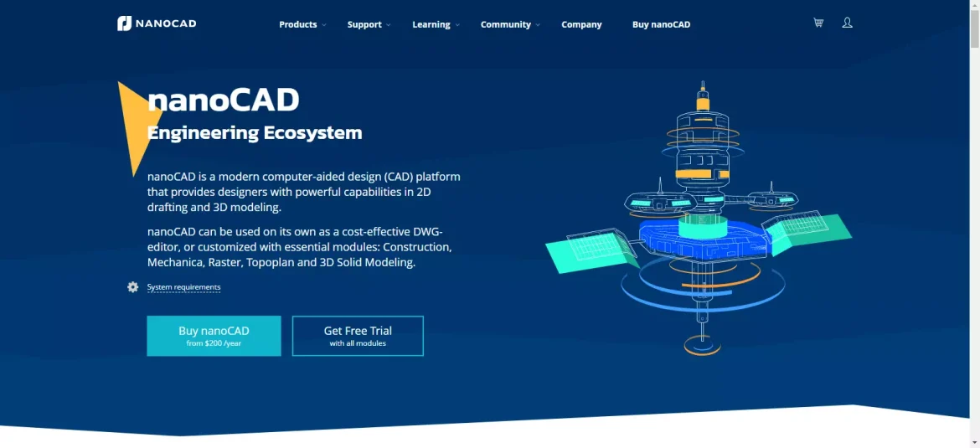This screenshot has height=448, width=980.
Task: Click the gear icon beside System requirements
Action: (x=132, y=286)
